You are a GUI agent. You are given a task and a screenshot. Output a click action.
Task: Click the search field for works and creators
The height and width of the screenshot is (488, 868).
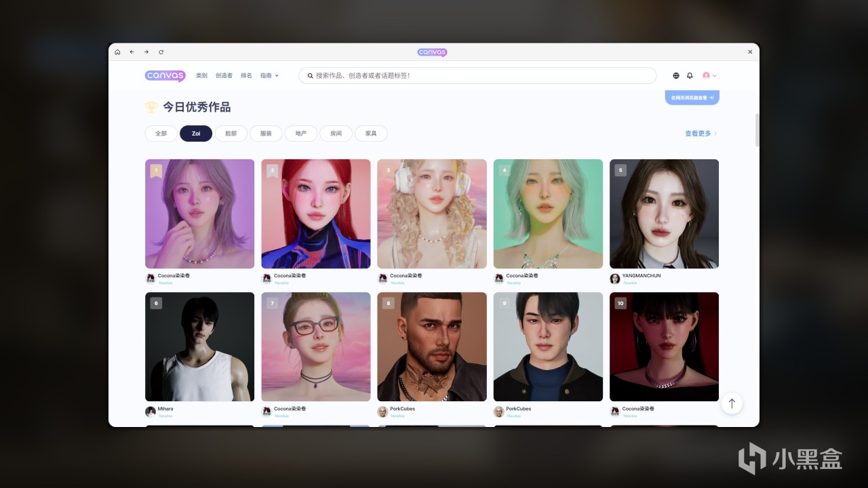pos(477,76)
